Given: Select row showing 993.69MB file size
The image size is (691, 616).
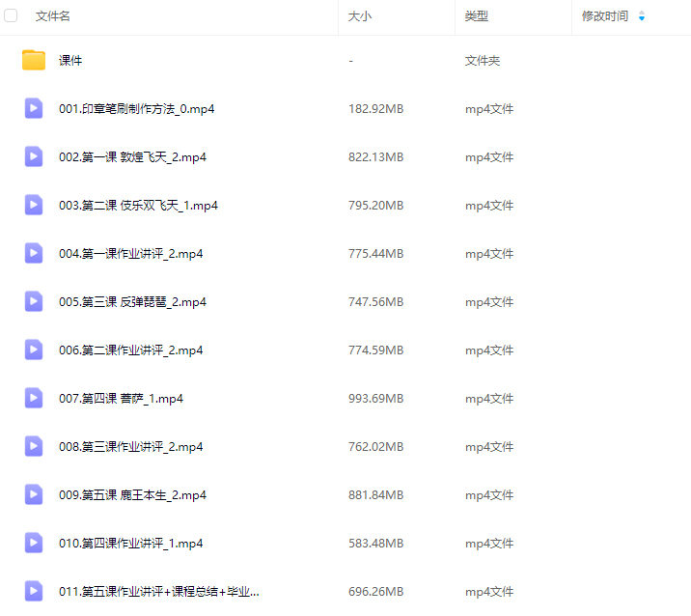Looking at the screenshot, I should (x=375, y=399).
